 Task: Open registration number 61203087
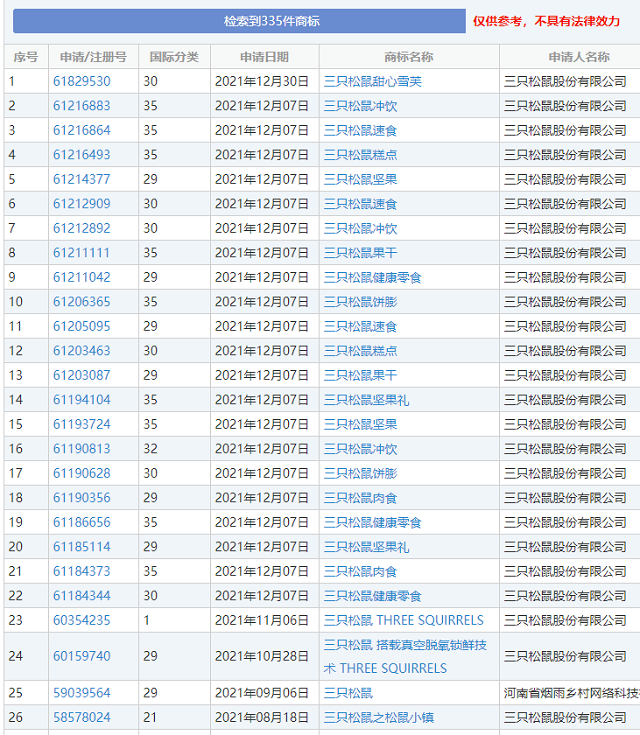click(x=82, y=375)
